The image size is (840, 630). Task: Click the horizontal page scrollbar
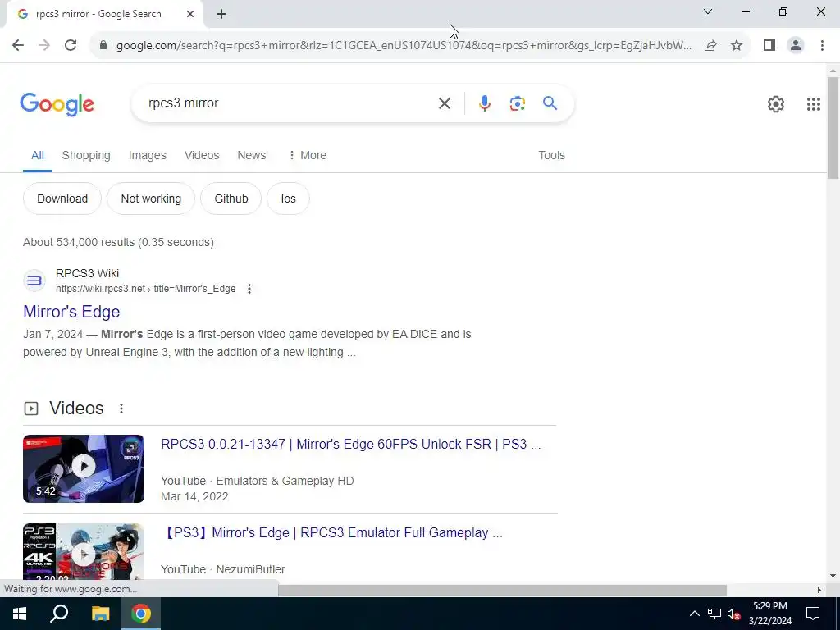502,590
